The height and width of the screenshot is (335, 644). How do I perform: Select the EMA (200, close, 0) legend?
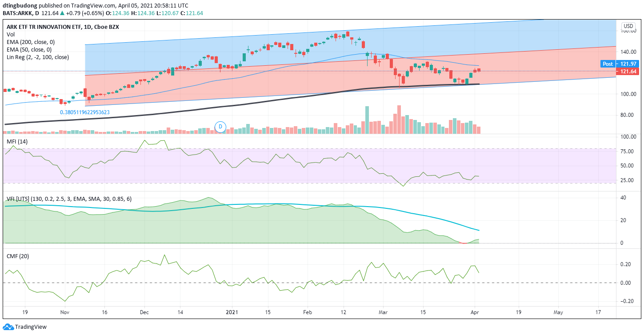(31, 42)
